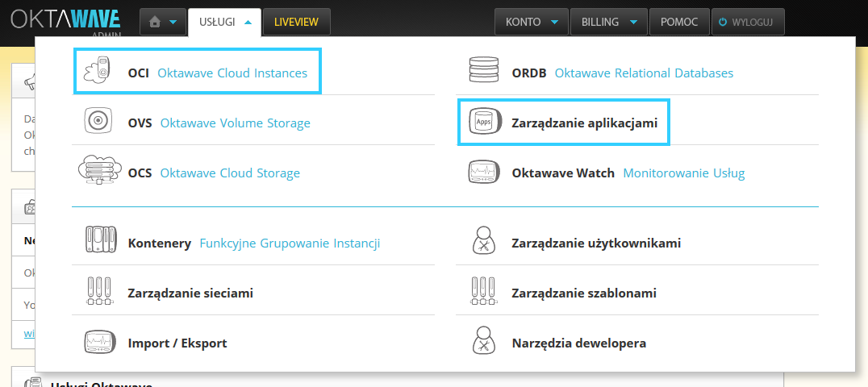Open Funkcyjne Grupowanie Instancji link

point(290,243)
